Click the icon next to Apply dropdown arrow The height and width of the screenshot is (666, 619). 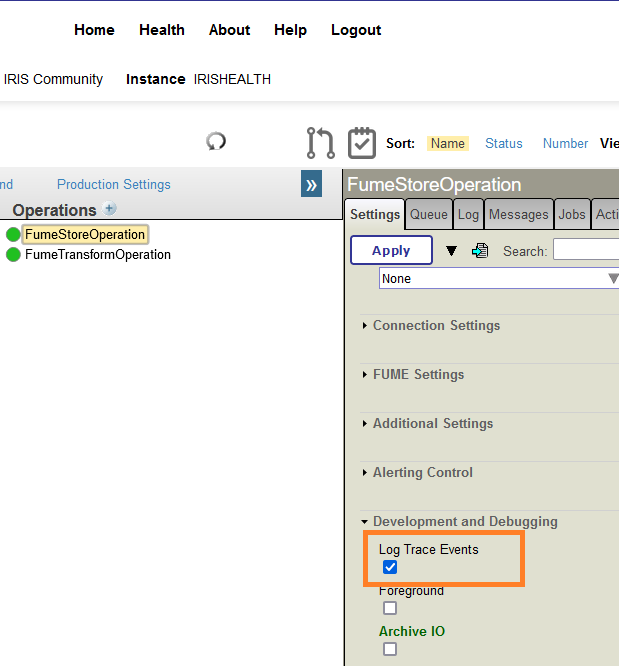(480, 251)
